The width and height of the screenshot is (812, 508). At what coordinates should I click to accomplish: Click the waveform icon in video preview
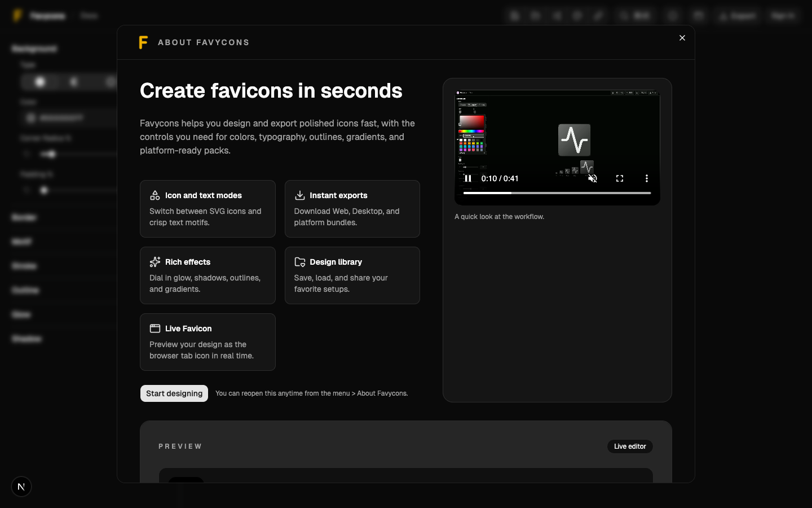[x=574, y=140]
